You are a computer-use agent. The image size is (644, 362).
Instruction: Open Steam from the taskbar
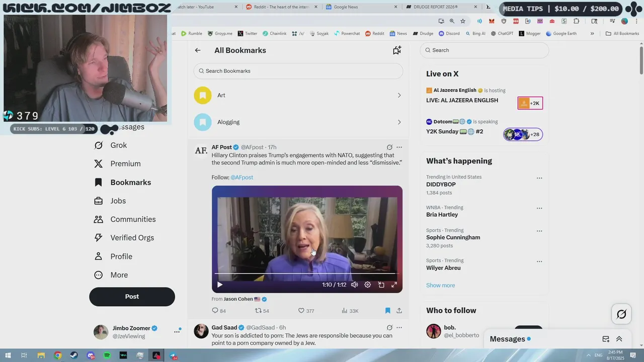point(74,355)
